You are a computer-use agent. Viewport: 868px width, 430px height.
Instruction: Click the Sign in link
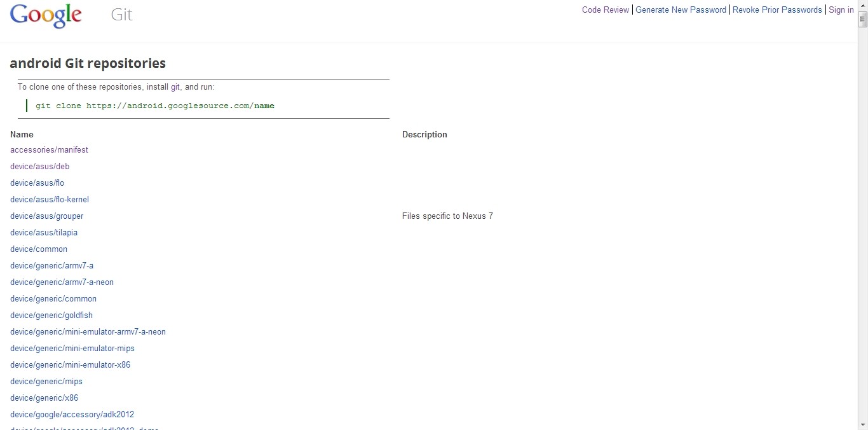841,10
